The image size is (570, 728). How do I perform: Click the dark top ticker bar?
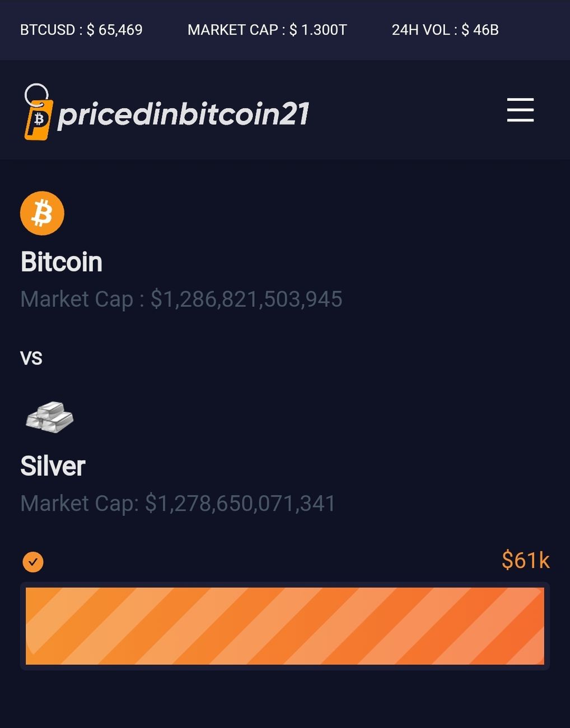tap(285, 30)
